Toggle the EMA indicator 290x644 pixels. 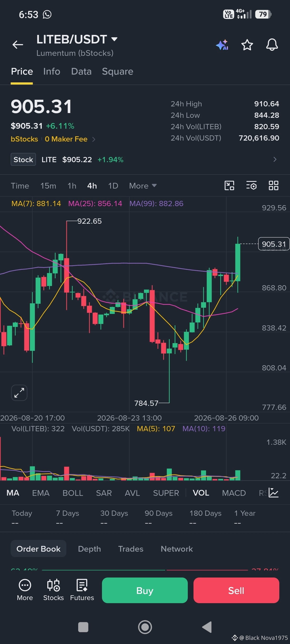[x=41, y=493]
